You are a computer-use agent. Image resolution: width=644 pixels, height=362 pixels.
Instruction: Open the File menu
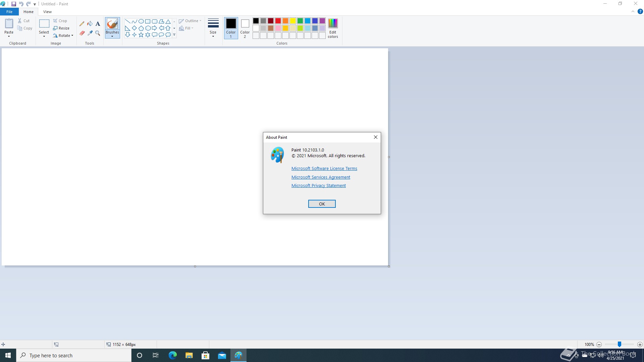pyautogui.click(x=9, y=12)
